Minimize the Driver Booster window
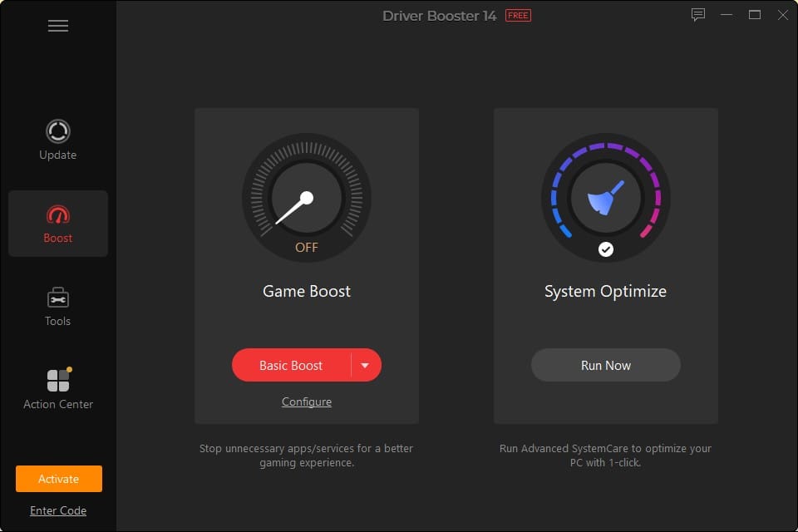The image size is (798, 532). pyautogui.click(x=727, y=15)
